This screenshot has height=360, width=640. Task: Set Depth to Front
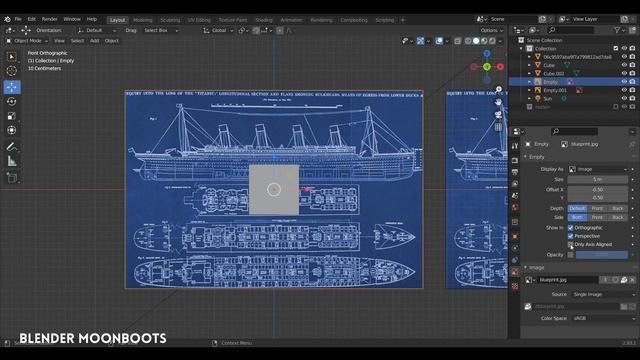tap(597, 209)
